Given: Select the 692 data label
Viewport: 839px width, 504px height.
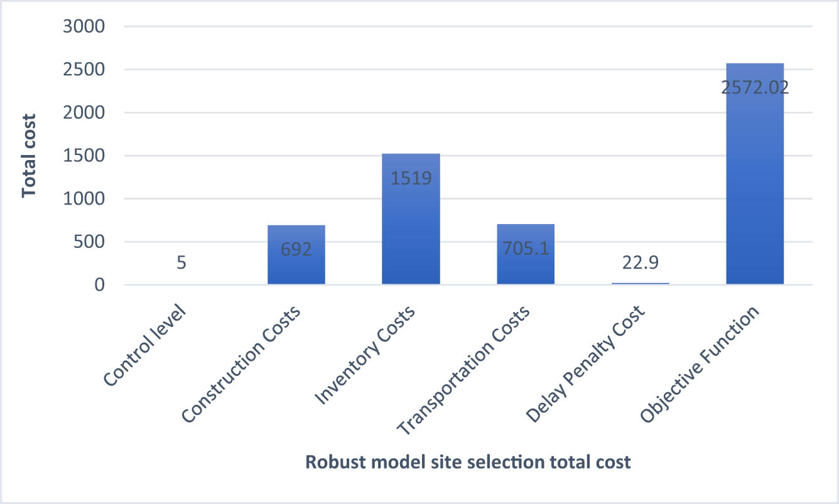Looking at the screenshot, I should pyautogui.click(x=296, y=248).
